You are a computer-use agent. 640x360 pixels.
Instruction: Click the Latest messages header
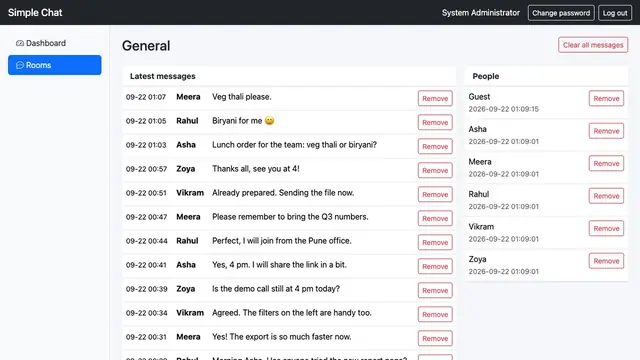point(162,76)
